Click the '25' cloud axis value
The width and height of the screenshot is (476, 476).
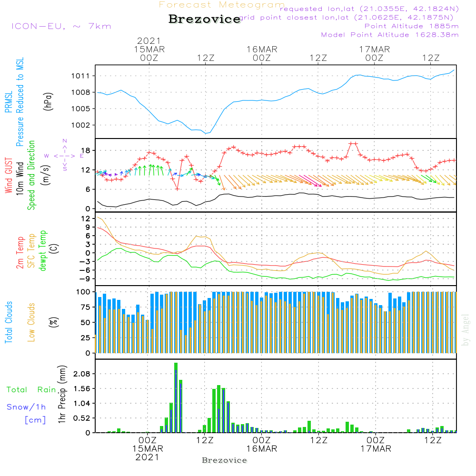coord(86,338)
